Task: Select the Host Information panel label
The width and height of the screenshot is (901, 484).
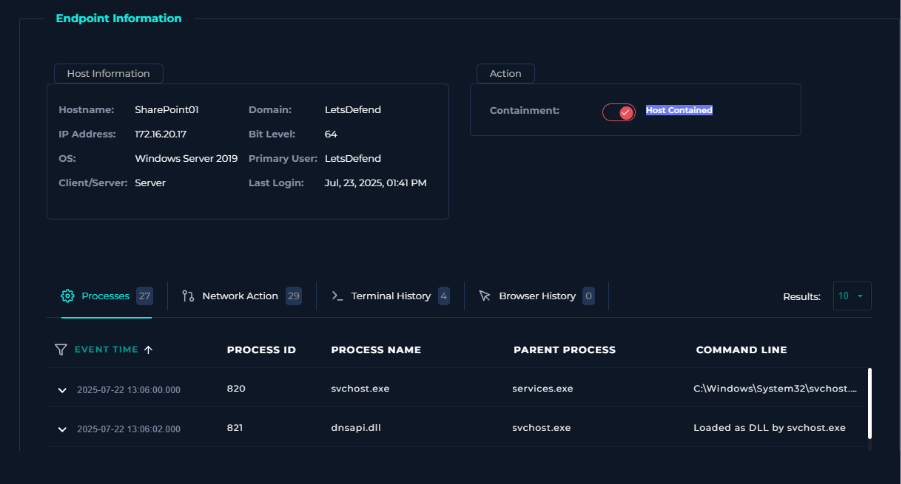Action: coord(109,74)
